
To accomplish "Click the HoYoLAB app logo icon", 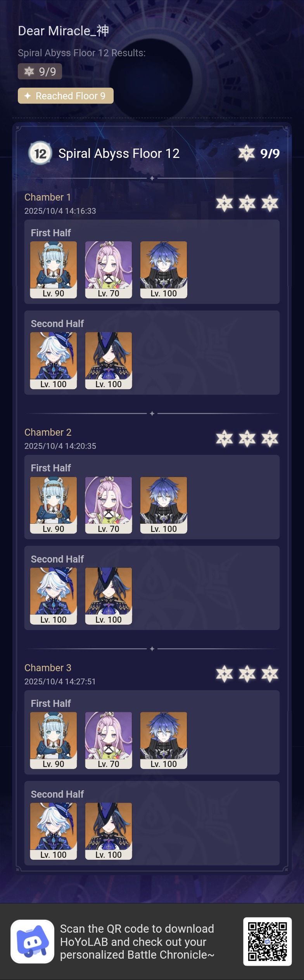I will 32,941.
